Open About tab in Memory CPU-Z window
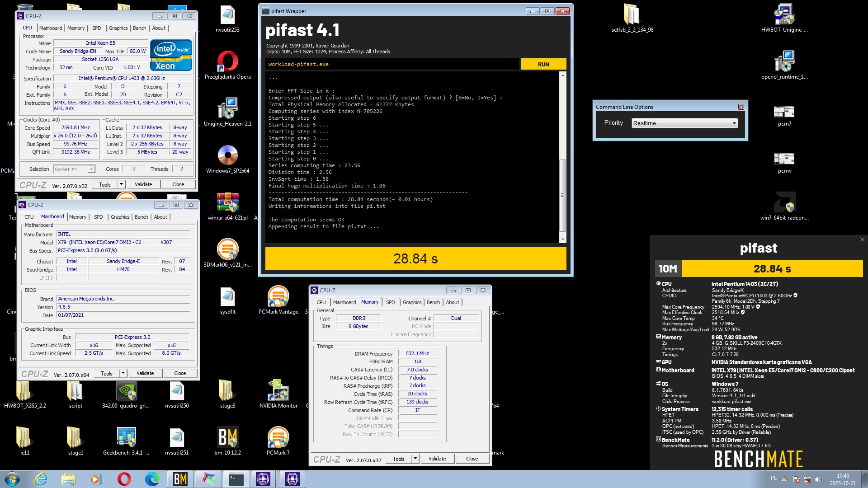 [x=452, y=302]
